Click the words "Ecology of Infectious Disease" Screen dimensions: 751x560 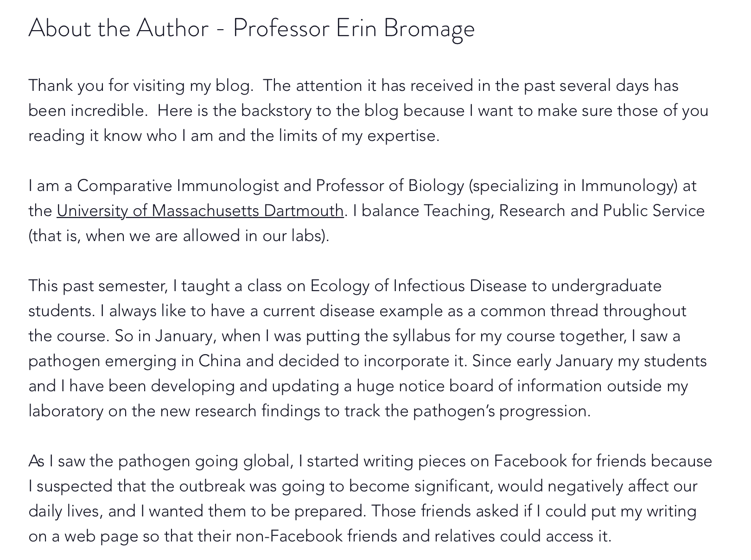click(x=418, y=286)
